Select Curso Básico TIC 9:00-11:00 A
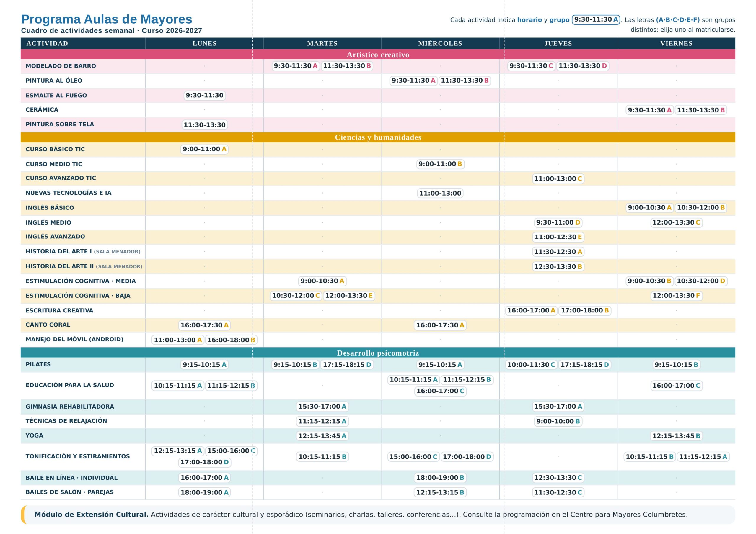 204,149
